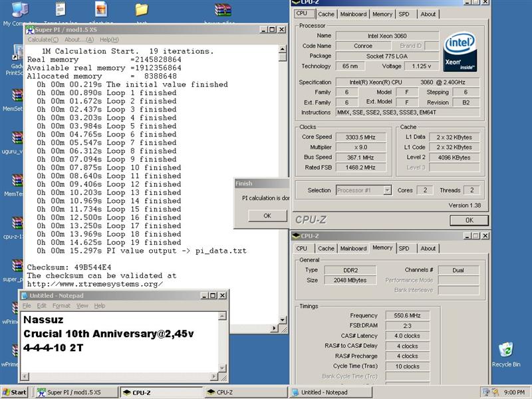Open the cpu-z archive desktop icon
This screenshot has height=399, width=532.
[x=16, y=223]
